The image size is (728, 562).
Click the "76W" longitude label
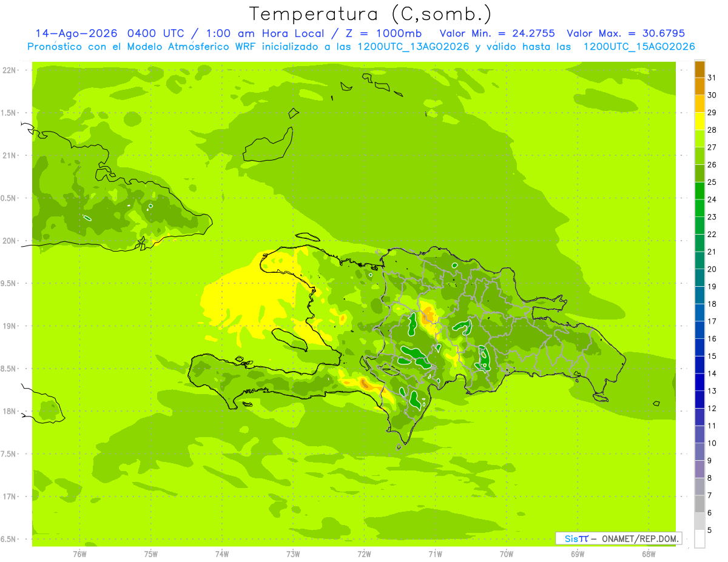[x=79, y=554]
